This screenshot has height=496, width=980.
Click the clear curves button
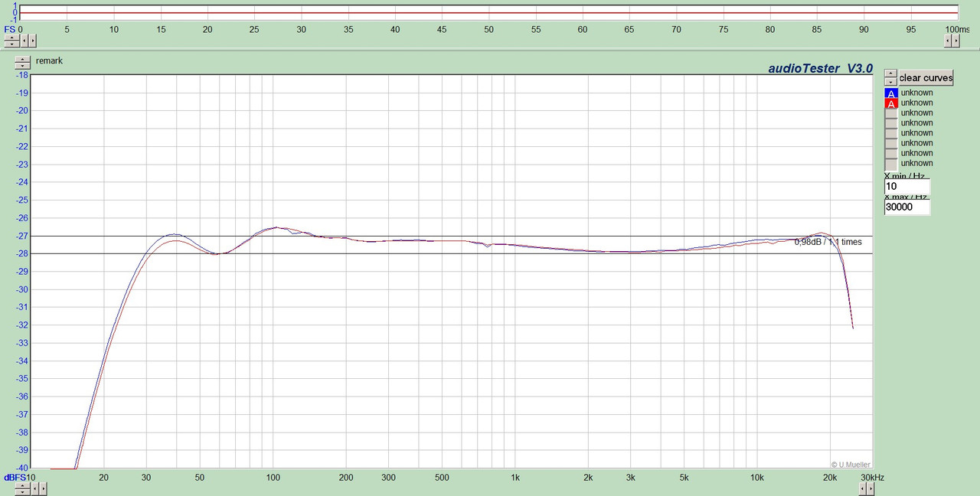926,77
